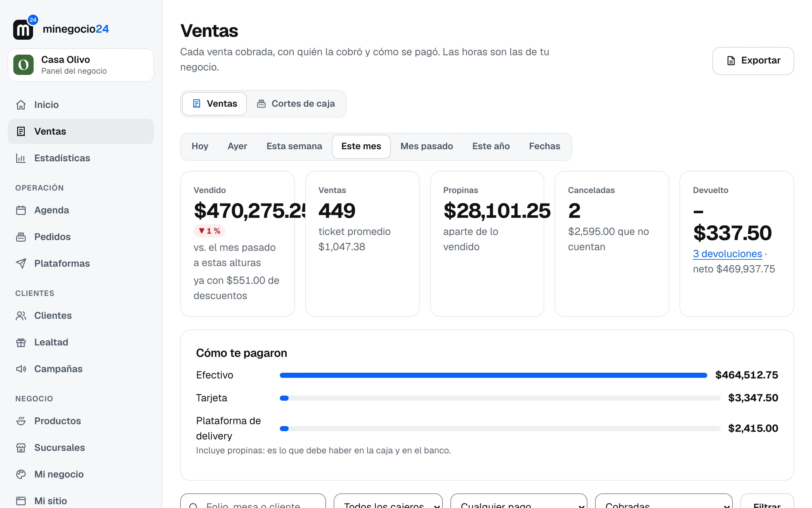Expand the Cualquier pago dropdown
Image resolution: width=812 pixels, height=508 pixels.
[x=519, y=501]
